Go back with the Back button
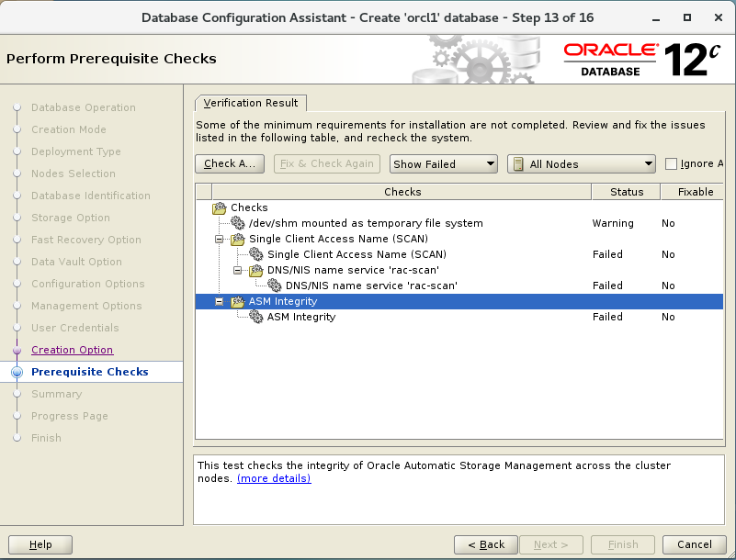Viewport: 736px width, 560px height. (x=486, y=544)
